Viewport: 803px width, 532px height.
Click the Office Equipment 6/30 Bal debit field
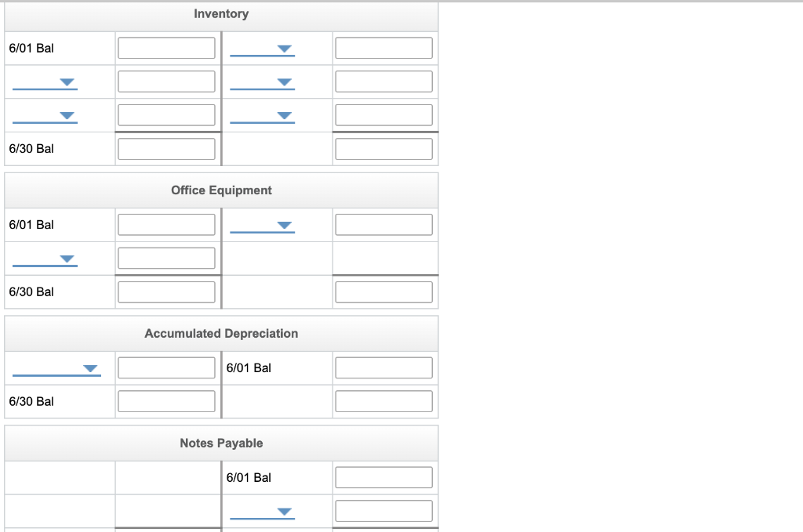[166, 291]
